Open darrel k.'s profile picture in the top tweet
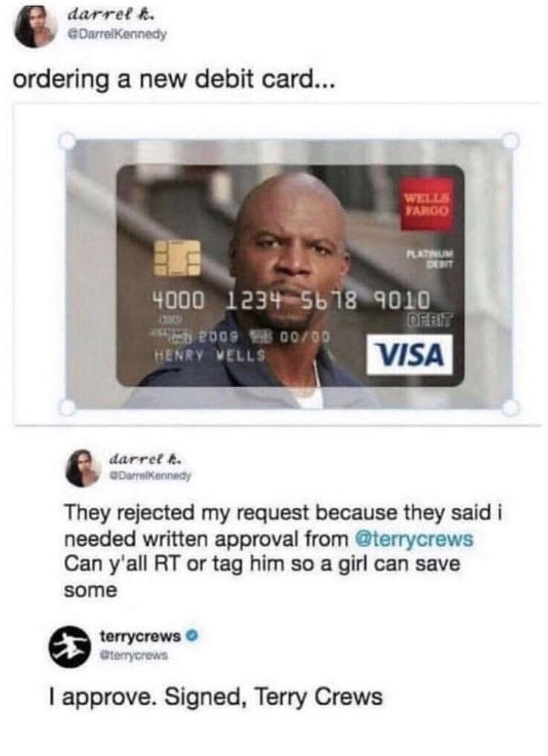Image resolution: width=548 pixels, height=756 pixels. [36, 27]
